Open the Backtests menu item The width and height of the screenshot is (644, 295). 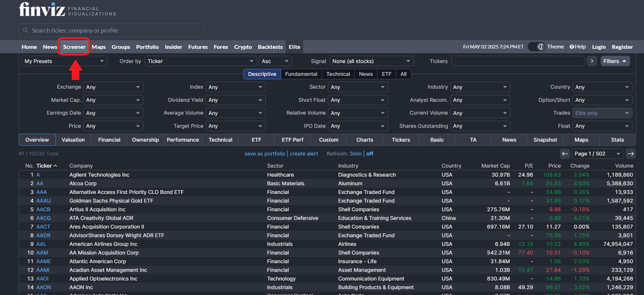270,47
